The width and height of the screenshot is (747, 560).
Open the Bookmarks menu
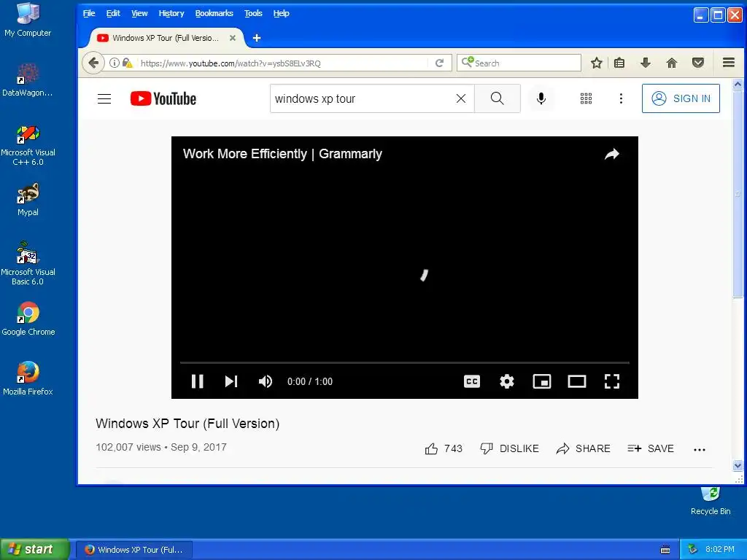[214, 13]
